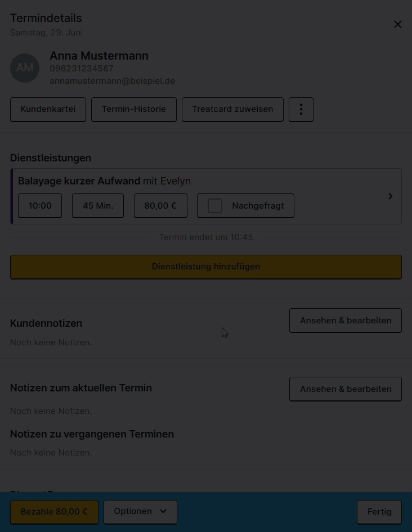This screenshot has height=532, width=412.
Task: Edit current appointment notes via Ansehen & bearbeiten
Action: [x=346, y=389]
